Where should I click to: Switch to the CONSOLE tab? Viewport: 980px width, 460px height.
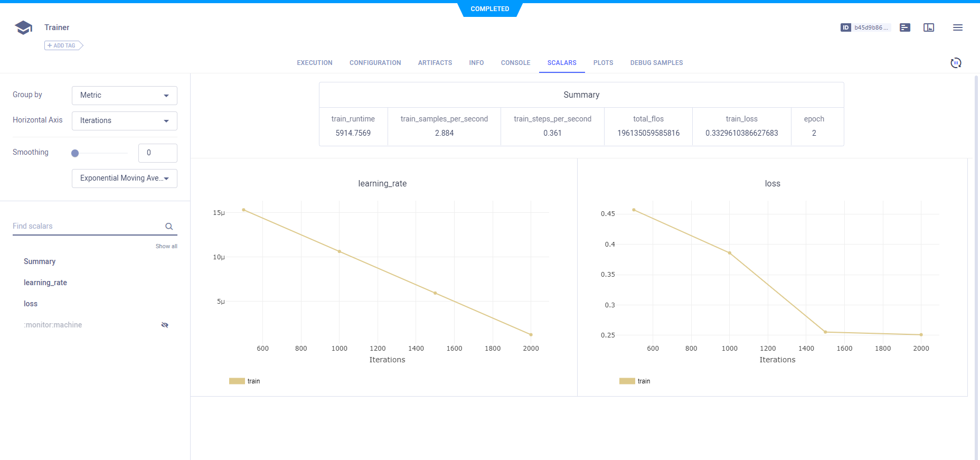tap(515, 63)
